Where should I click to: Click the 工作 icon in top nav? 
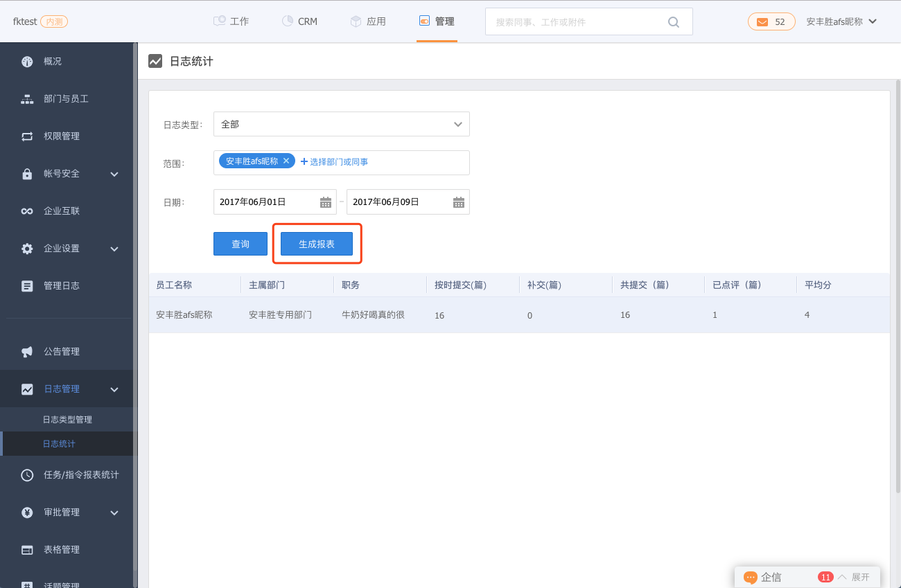(219, 21)
